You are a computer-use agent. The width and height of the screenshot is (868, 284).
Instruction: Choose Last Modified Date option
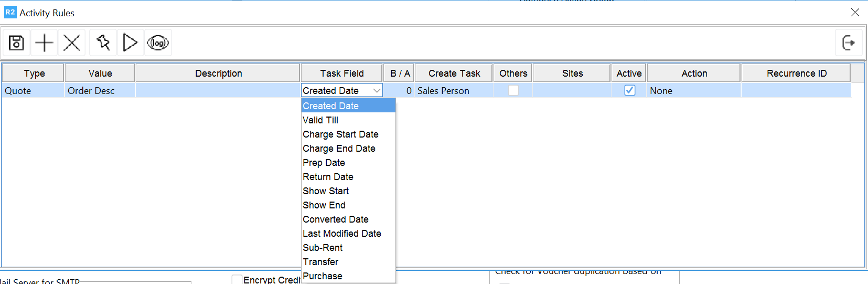[341, 234]
